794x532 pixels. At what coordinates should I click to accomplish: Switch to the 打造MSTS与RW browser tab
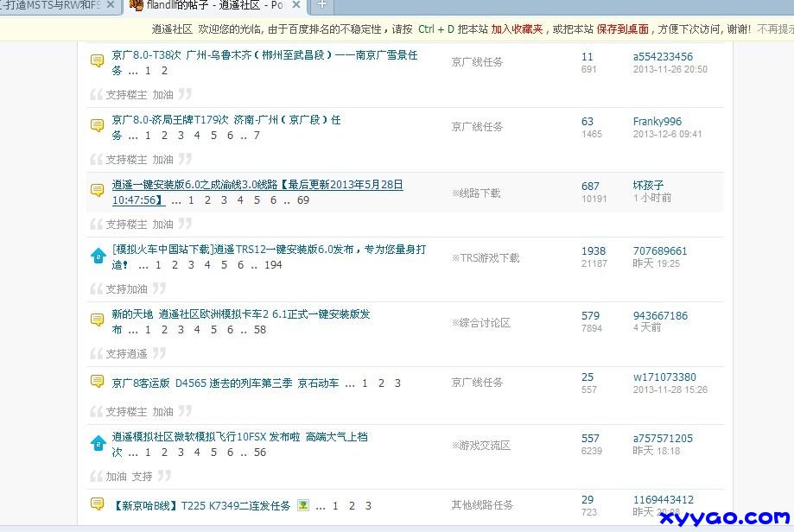point(52,5)
